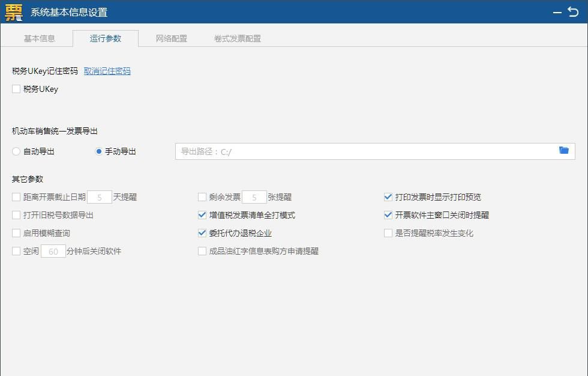Switch to the 网络配置 tab
588x376 pixels.
(x=172, y=38)
